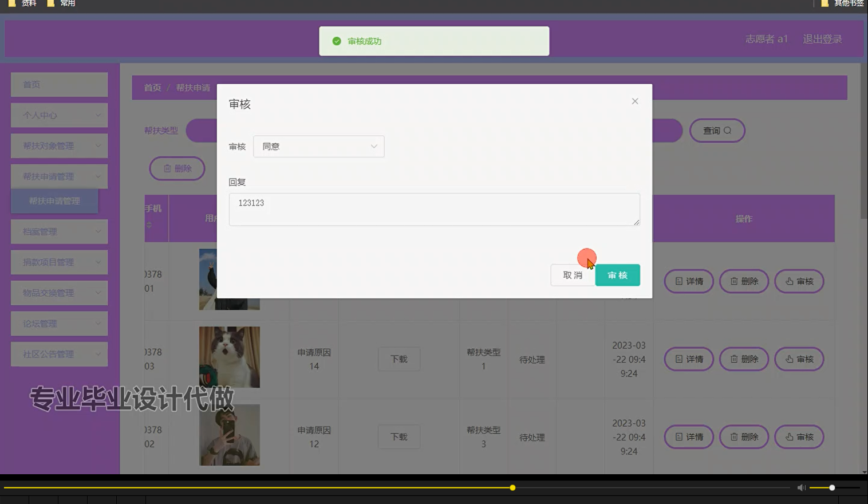The height and width of the screenshot is (504, 868).
Task: Click 下载 in the 申请原因 14 row
Action: coord(399,359)
